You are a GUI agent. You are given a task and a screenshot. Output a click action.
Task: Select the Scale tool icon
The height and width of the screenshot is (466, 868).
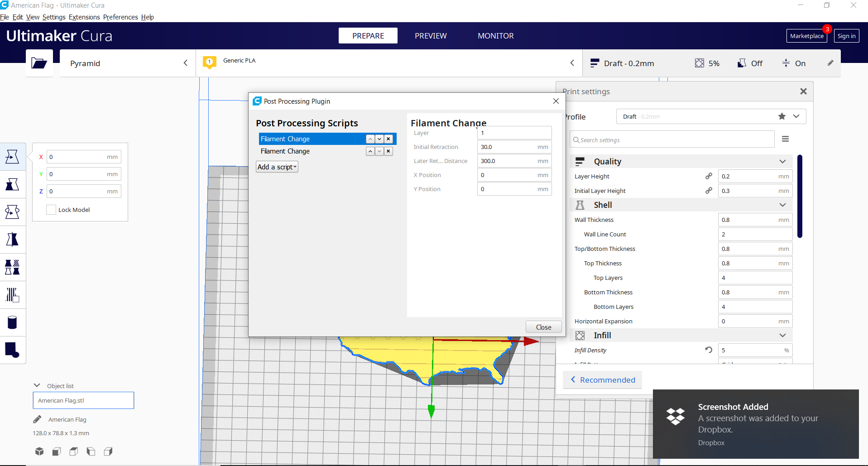tap(12, 184)
